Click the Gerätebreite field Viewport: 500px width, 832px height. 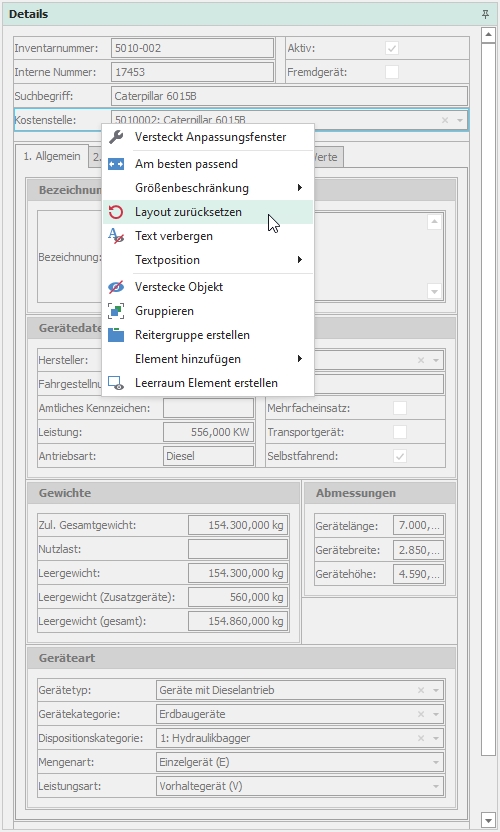pyautogui.click(x=419, y=550)
